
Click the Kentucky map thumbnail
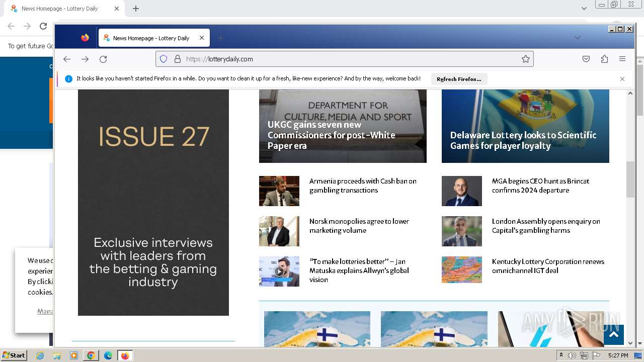pos(462,270)
